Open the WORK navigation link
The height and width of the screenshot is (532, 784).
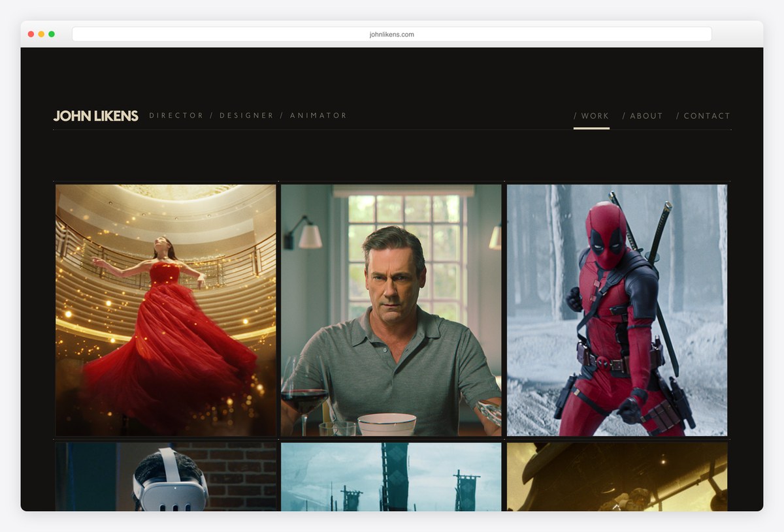pos(591,116)
